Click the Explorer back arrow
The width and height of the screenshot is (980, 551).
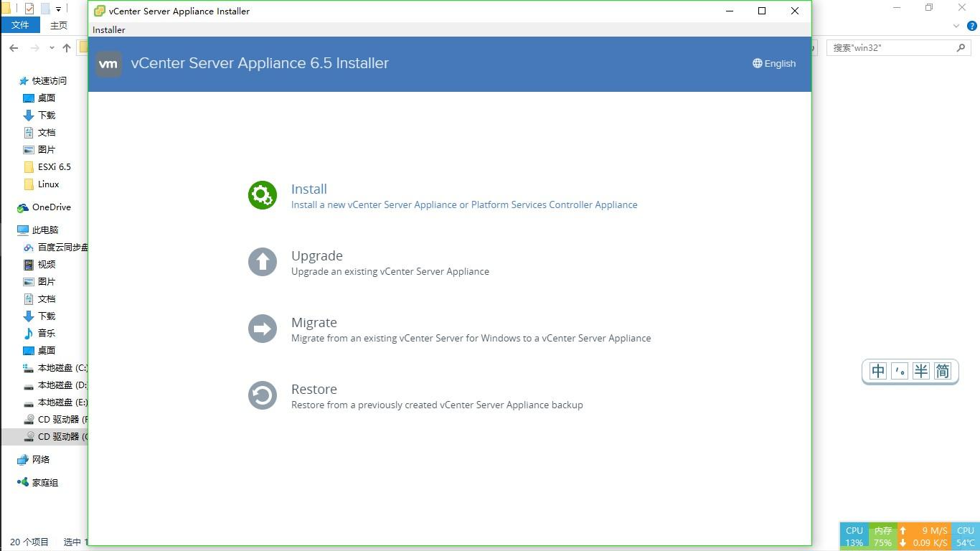14,48
